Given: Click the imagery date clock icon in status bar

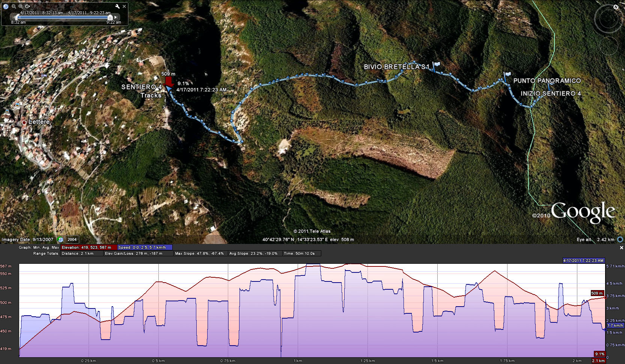Looking at the screenshot, I should point(60,239).
